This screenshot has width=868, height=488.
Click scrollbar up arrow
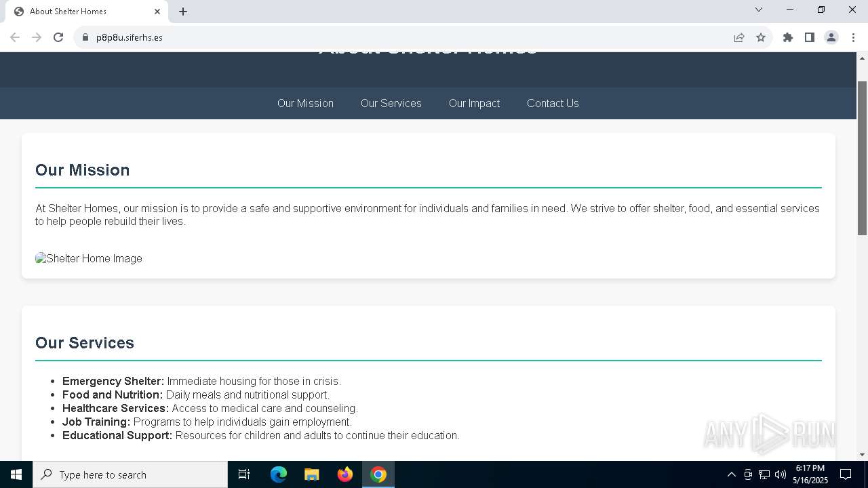[x=863, y=58]
